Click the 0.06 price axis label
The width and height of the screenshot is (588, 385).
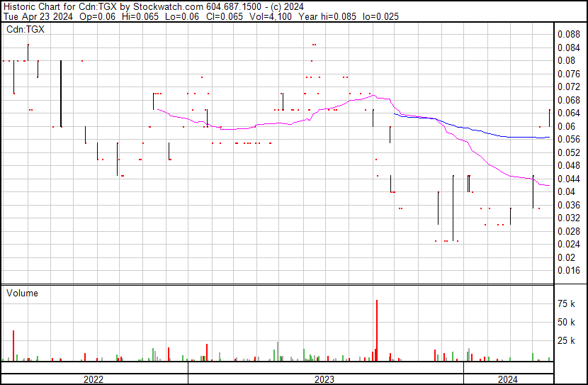565,126
